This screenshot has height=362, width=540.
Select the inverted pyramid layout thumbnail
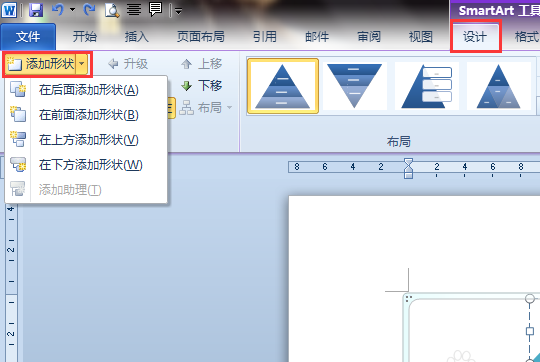(355, 86)
